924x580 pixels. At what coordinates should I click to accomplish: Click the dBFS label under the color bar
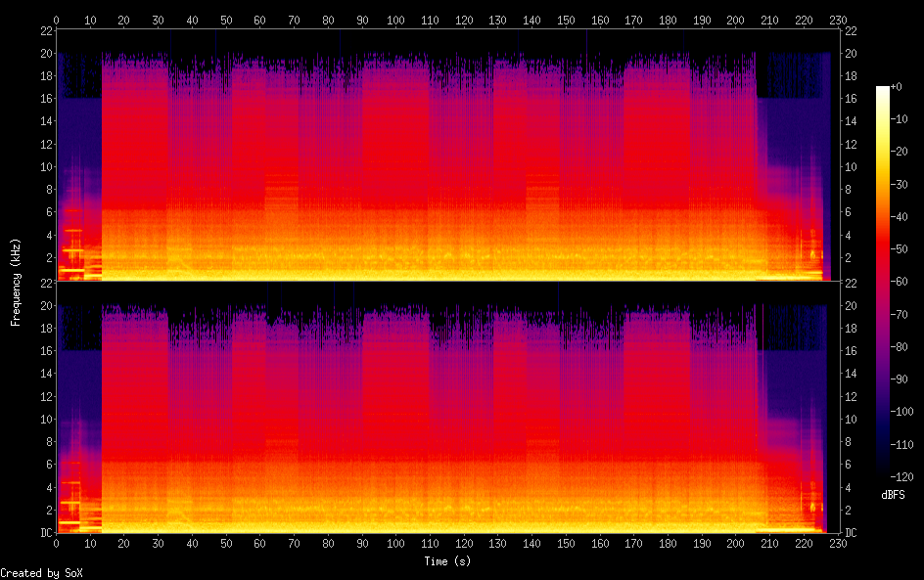(x=893, y=495)
